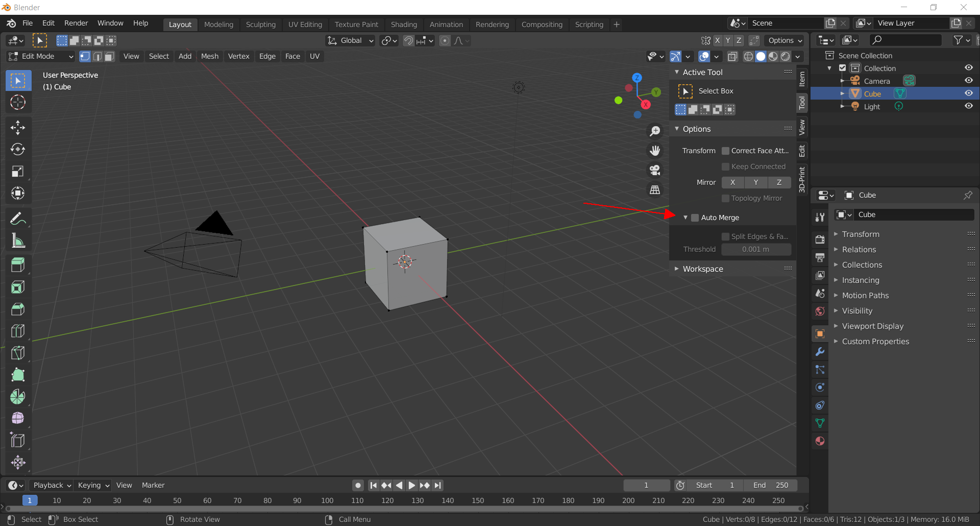The height and width of the screenshot is (526, 980).
Task: Select the Knife tool
Action: point(18,353)
